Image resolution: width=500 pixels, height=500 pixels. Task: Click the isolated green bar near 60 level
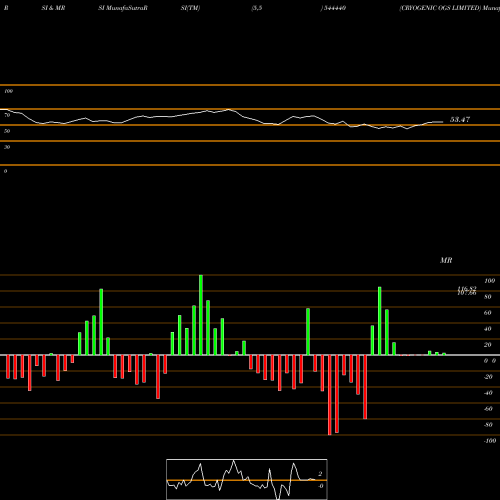(x=308, y=332)
